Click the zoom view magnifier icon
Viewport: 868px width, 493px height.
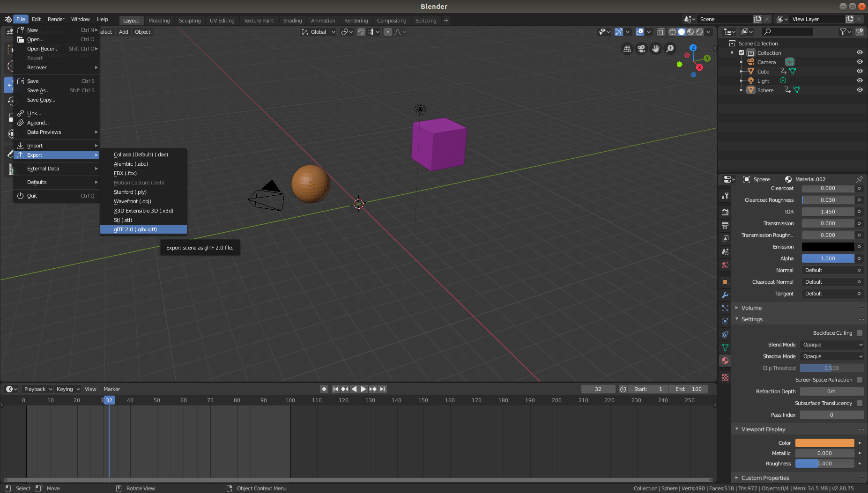pos(670,49)
